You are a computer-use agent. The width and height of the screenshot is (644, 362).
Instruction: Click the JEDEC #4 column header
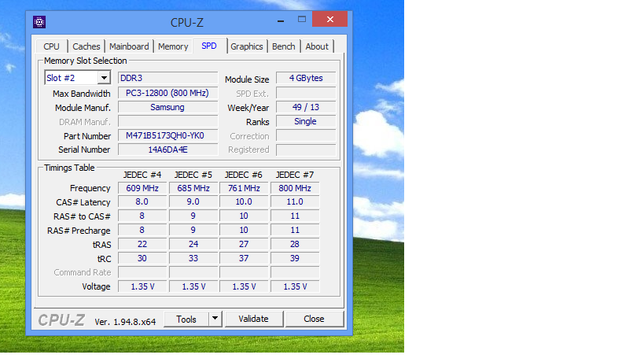coord(142,175)
